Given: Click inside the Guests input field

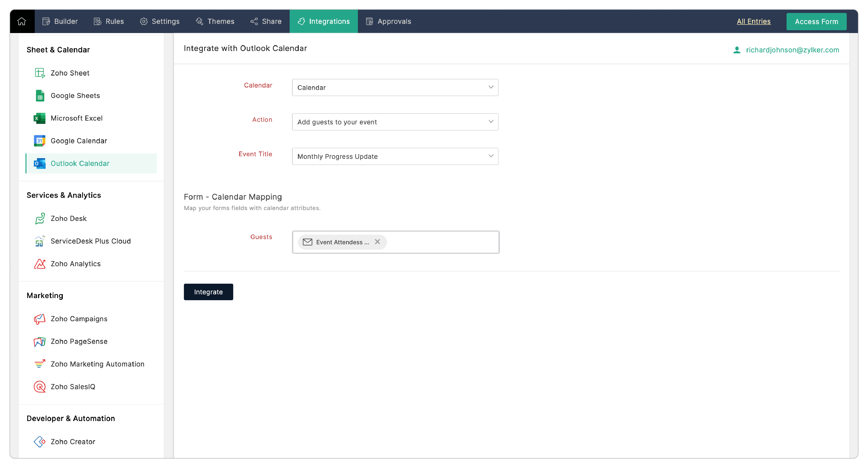Looking at the screenshot, I should click(x=441, y=242).
